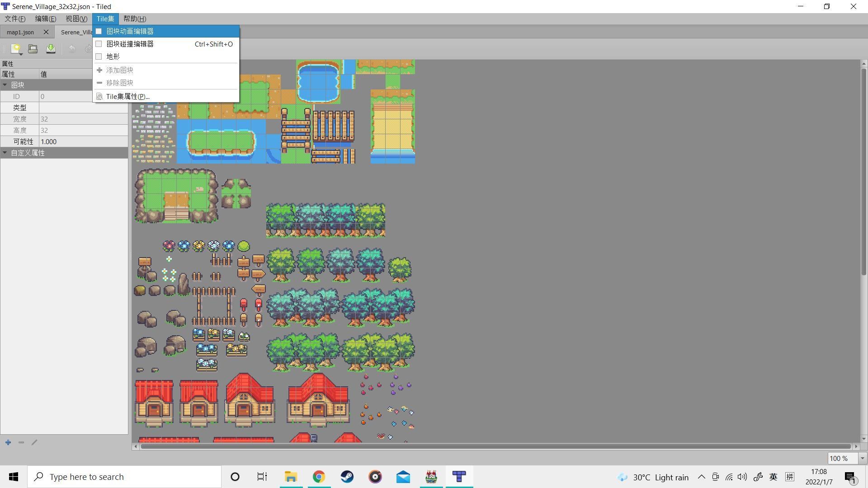This screenshot has height=488, width=868.
Task: Click the New file toolbar icon
Action: pos(16,49)
